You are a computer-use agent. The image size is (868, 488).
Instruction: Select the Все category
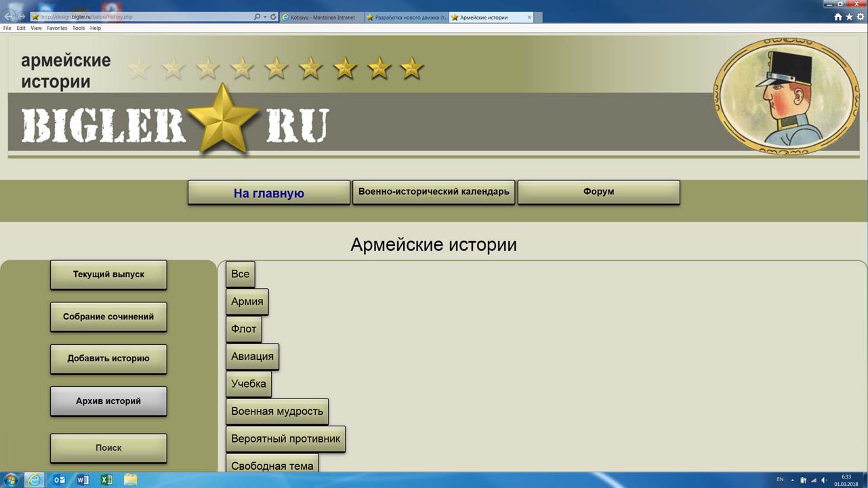[240, 274]
